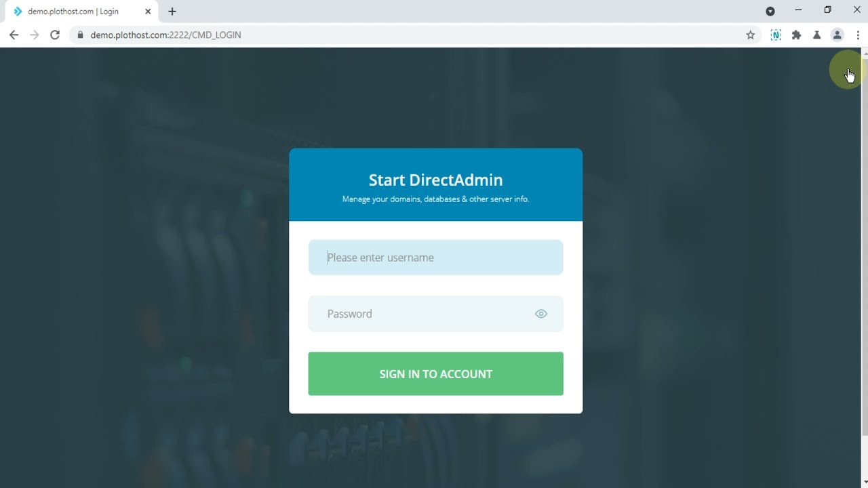
Task: Click SIGN IN TO ACCOUNT button
Action: 435,373
